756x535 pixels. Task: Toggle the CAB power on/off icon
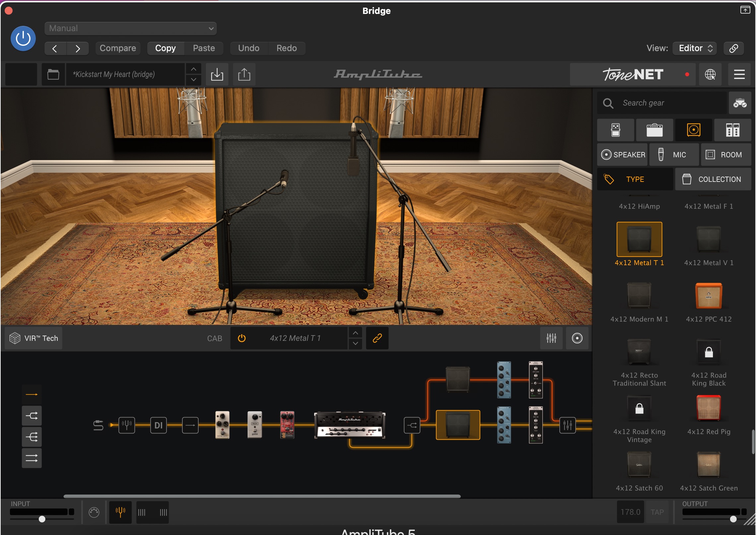click(242, 338)
